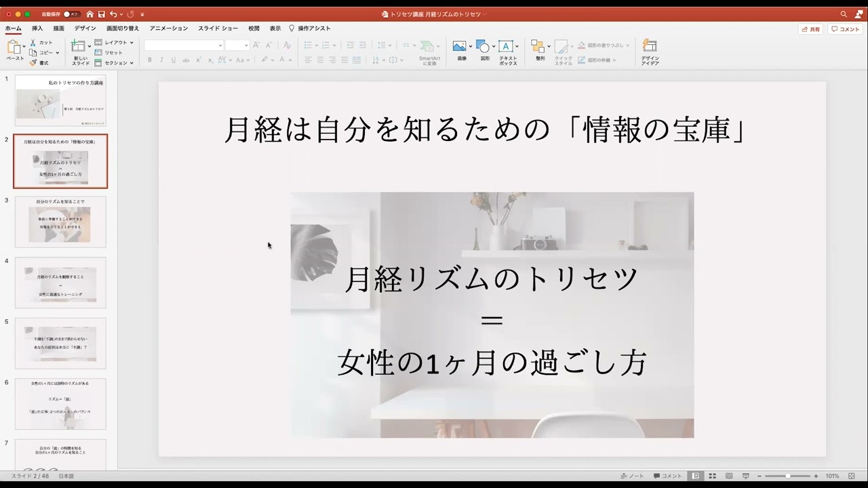This screenshot has width=868, height=488.
Task: Open the Section (セクション) dropdown
Action: coord(113,62)
